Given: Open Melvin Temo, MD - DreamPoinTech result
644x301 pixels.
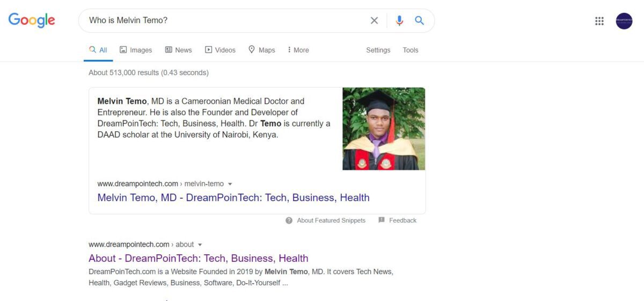Looking at the screenshot, I should (x=233, y=197).
